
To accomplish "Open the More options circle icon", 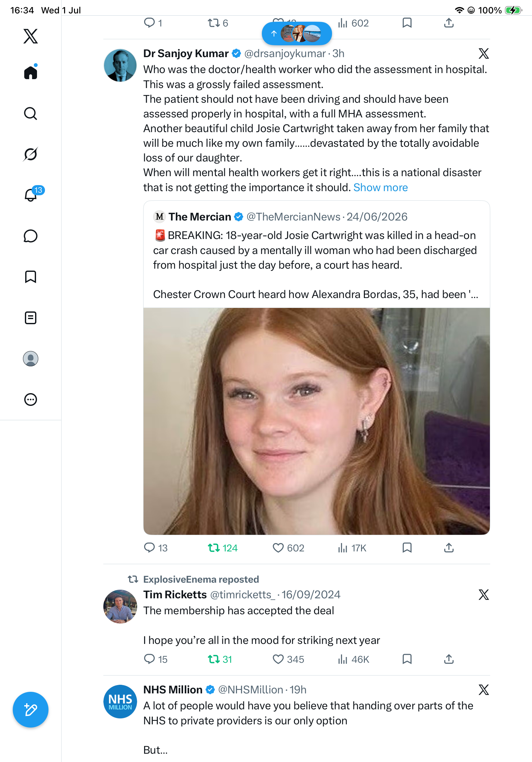I will 31,399.
